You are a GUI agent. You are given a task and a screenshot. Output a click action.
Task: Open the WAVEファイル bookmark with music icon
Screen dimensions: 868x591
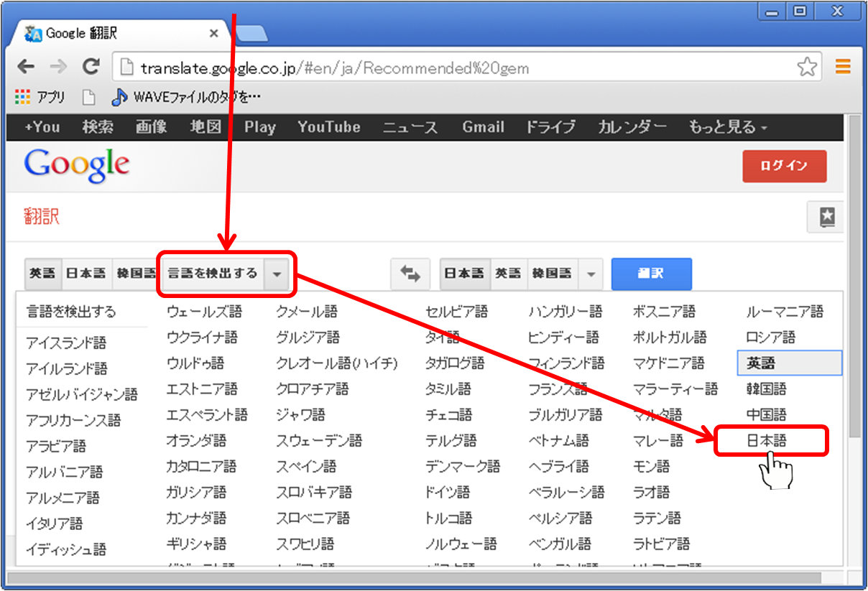tap(187, 97)
